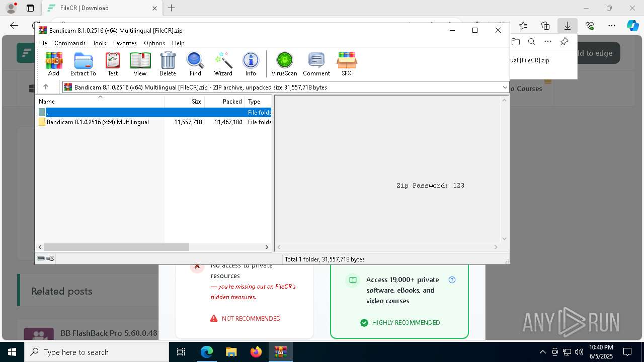Open the Edge tab actions icon
Viewport: 644px width, 362px height.
click(30, 8)
